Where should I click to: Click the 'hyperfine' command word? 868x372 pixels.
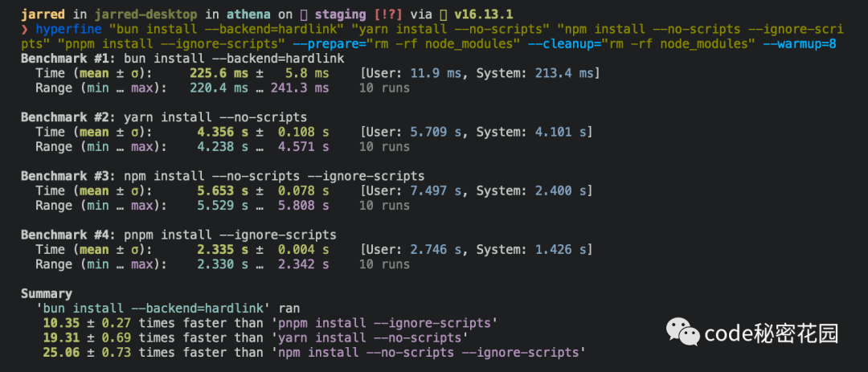coord(68,29)
